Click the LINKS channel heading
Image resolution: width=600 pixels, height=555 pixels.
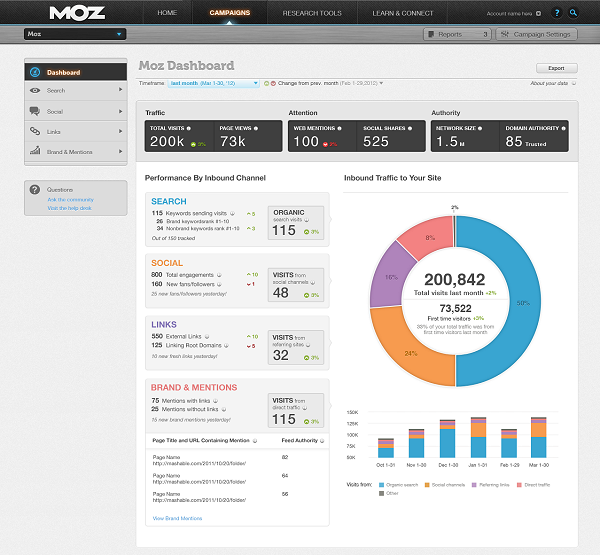164,325
